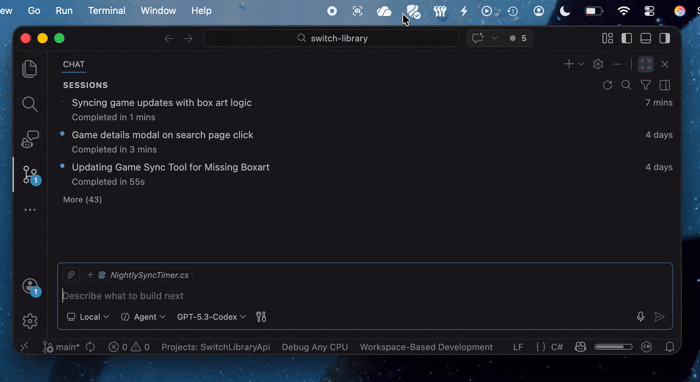Filter the chat sessions list
The height and width of the screenshot is (382, 700).
click(x=646, y=85)
